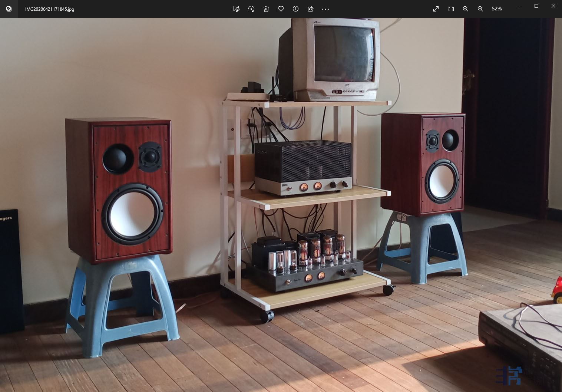Open the See more ellipsis menu
Viewport: 562px width, 392px height.
pyautogui.click(x=325, y=9)
